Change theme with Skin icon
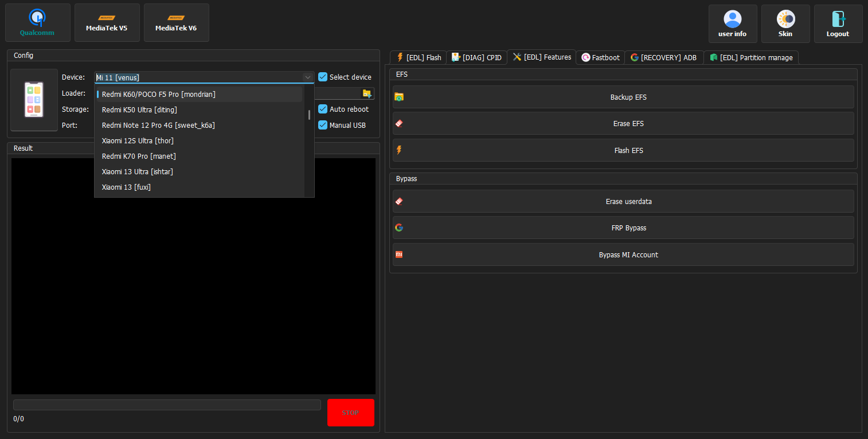The width and height of the screenshot is (868, 439). coord(785,23)
